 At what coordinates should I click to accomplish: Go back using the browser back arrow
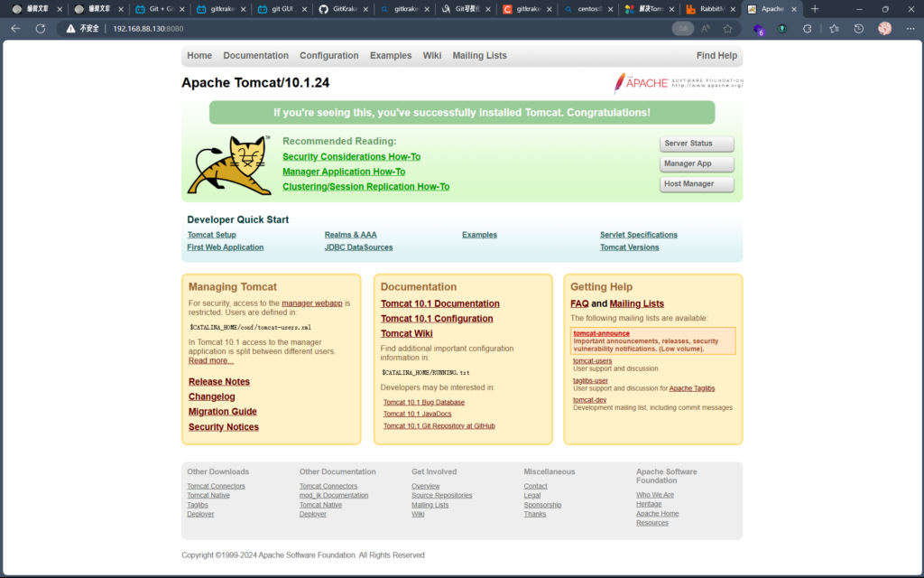click(x=16, y=28)
